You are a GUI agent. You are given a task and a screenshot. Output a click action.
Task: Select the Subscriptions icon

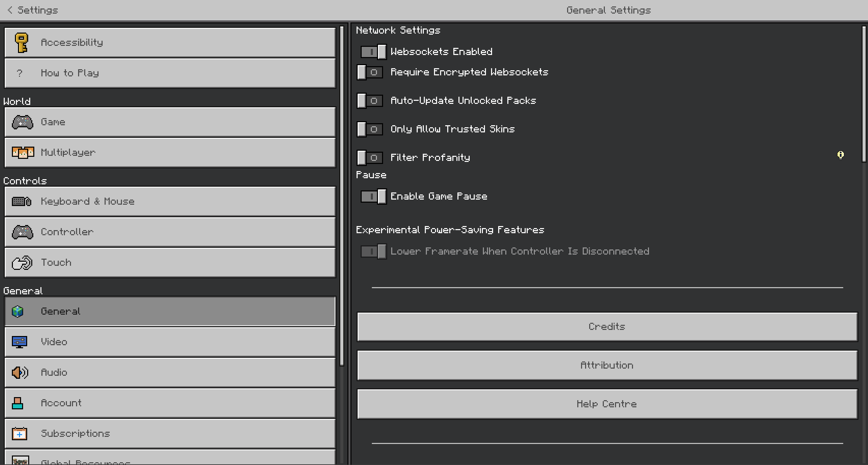point(19,433)
